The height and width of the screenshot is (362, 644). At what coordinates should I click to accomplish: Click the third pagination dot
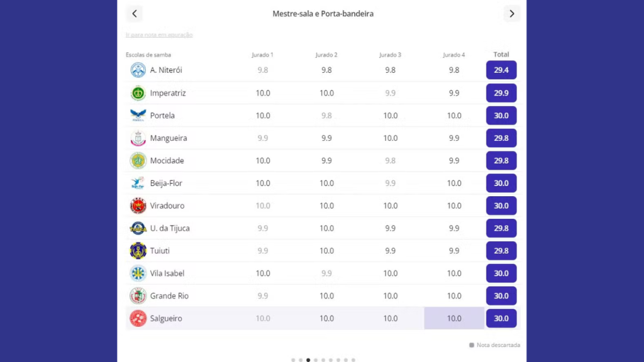(308, 360)
